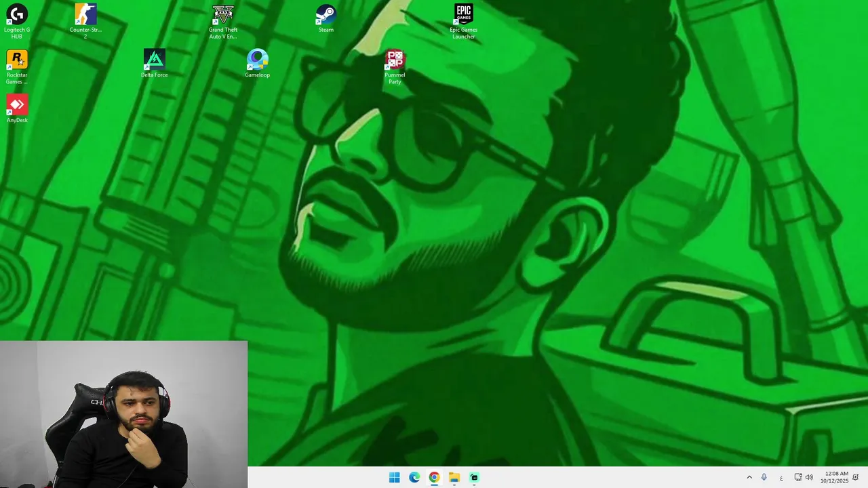This screenshot has height=488, width=868.
Task: Open the Windows Start menu
Action: pos(395,477)
